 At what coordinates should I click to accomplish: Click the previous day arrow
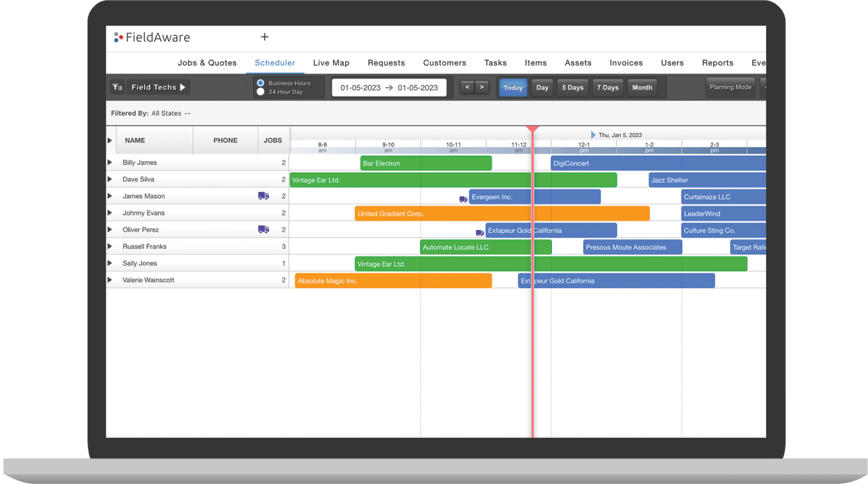[x=466, y=87]
